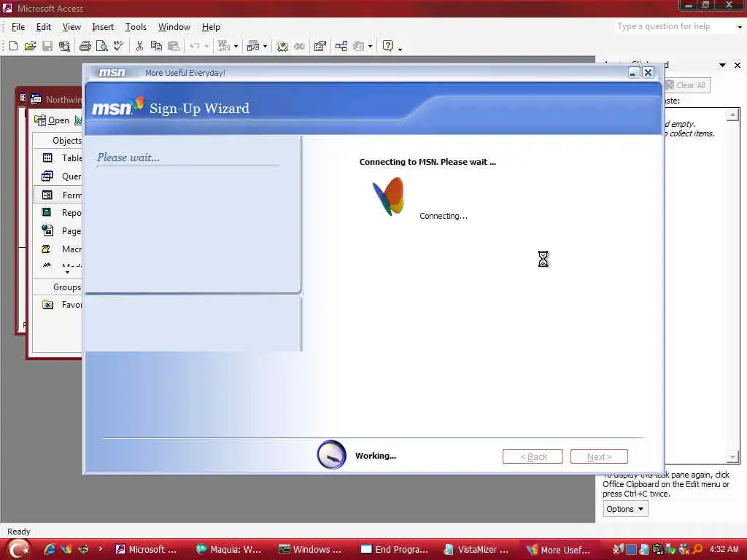Click the OfficeLinks toolbar icon
Image resolution: width=747 pixels, height=560 pixels.
[x=223, y=46]
